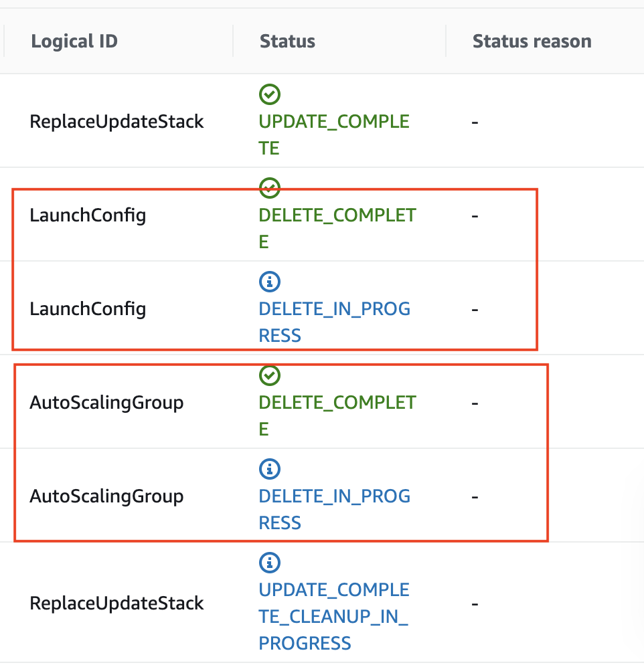Viewport: 644px width, 665px height.
Task: Click the green check icon for AutoScalingGroup DELETE_COMPLETE
Action: click(269, 375)
